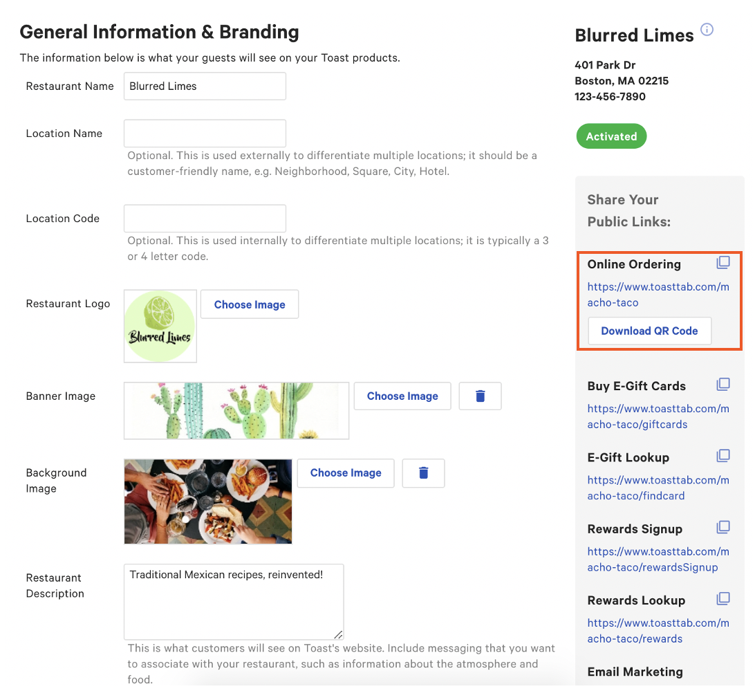Image resolution: width=755 pixels, height=700 pixels.
Task: Open the info tooltip beside Blurred Limes
Action: point(707,30)
